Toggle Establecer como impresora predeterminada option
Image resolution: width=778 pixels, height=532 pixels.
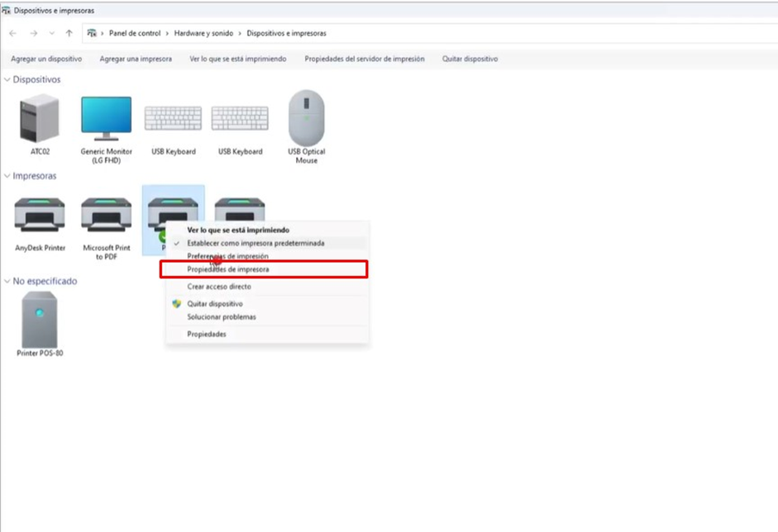255,244
